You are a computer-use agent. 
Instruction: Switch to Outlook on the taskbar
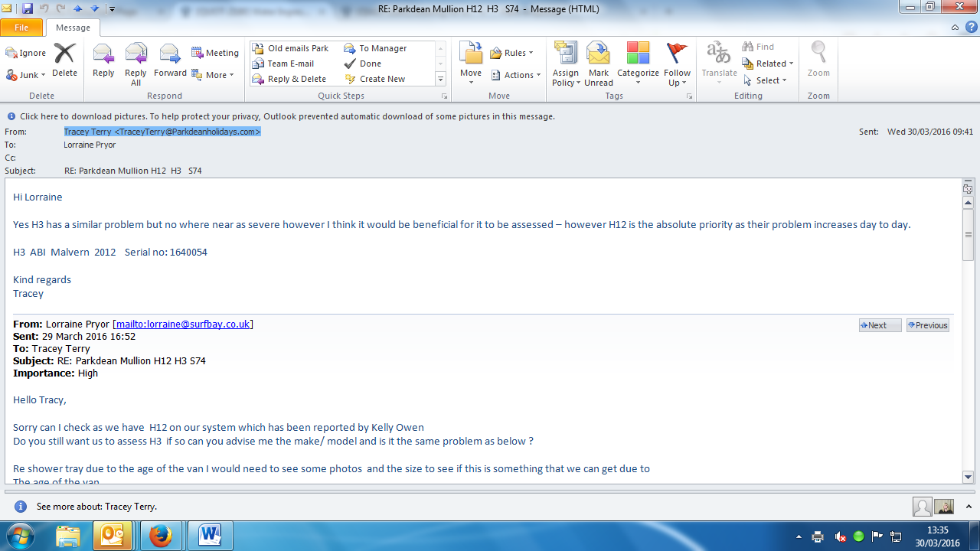[112, 536]
